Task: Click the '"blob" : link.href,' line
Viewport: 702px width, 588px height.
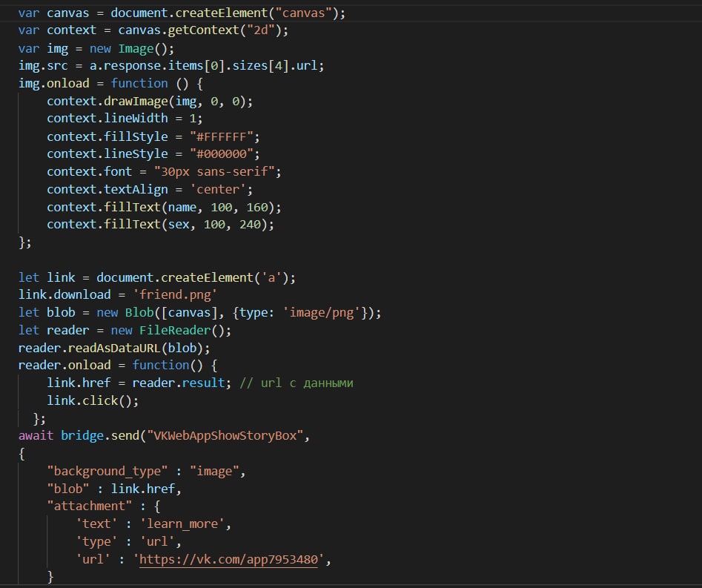Action: [114, 489]
